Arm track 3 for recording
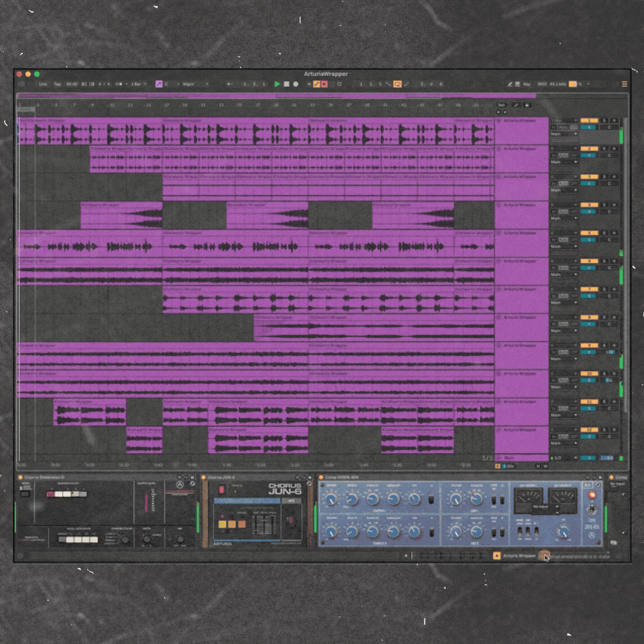Screen dimensions: 644x644 [x=614, y=177]
